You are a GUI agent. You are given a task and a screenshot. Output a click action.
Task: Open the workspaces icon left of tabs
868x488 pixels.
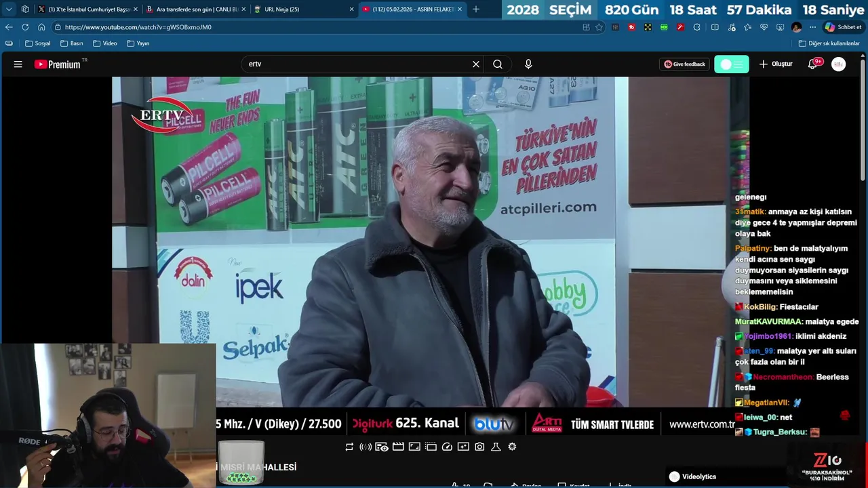[x=25, y=9]
